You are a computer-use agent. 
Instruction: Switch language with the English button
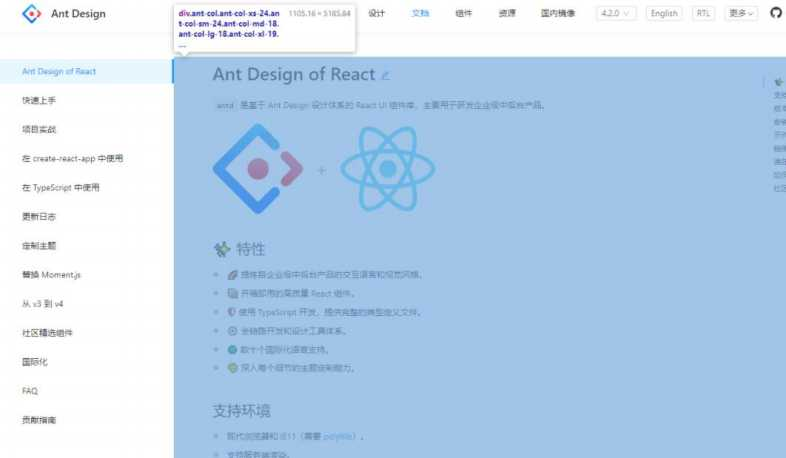point(664,13)
